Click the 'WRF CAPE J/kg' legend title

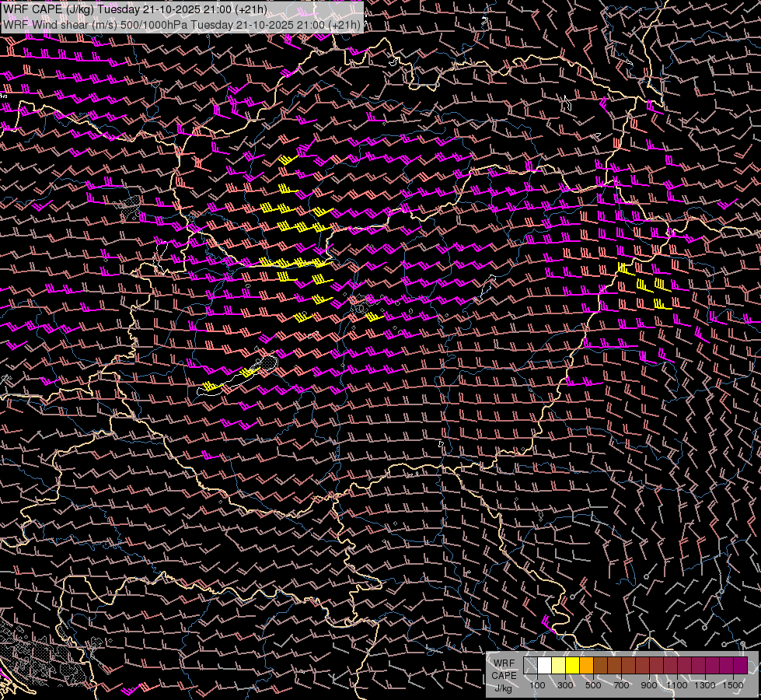coord(504,675)
